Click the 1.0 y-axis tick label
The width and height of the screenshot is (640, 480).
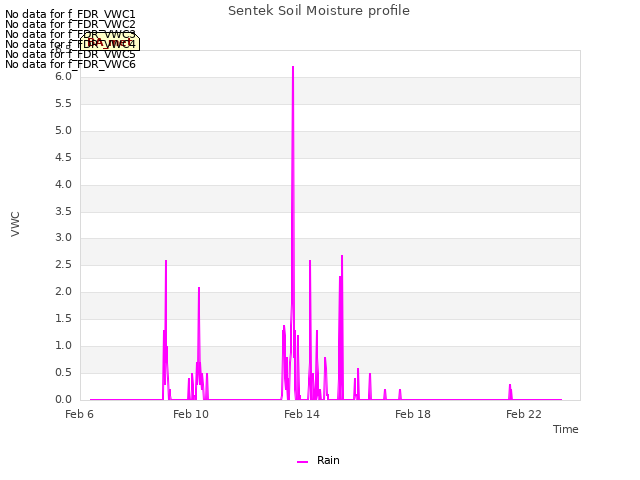pos(63,345)
